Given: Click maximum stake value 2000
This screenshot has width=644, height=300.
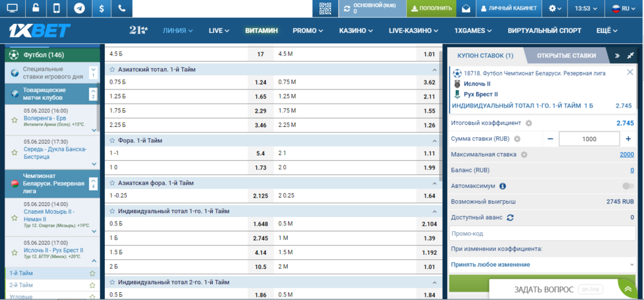Looking at the screenshot, I should click(627, 155).
